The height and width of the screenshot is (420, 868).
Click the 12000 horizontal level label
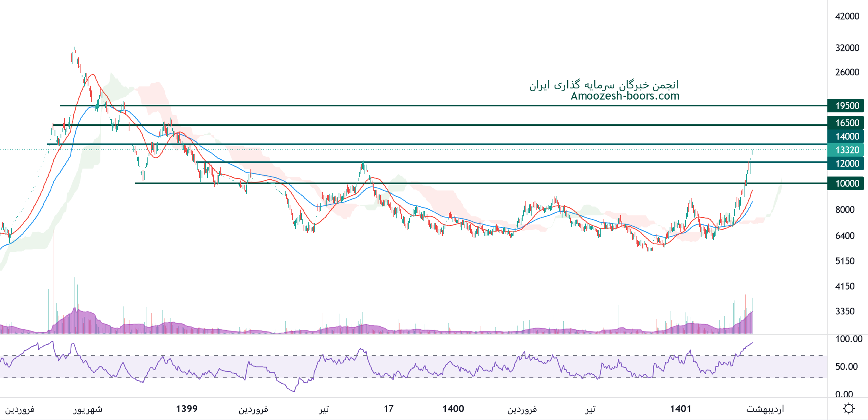click(x=846, y=164)
